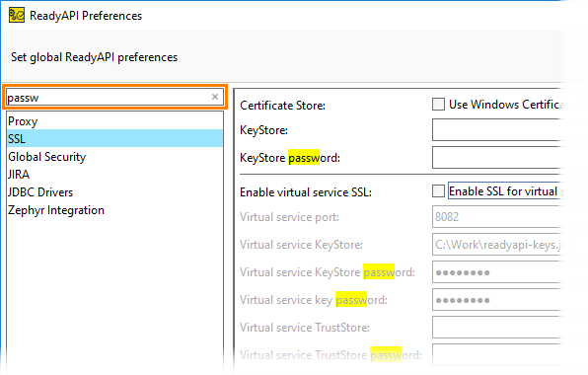The width and height of the screenshot is (588, 375).
Task: Toggle Enable SSL for virtual services checkbox
Action: click(x=438, y=190)
